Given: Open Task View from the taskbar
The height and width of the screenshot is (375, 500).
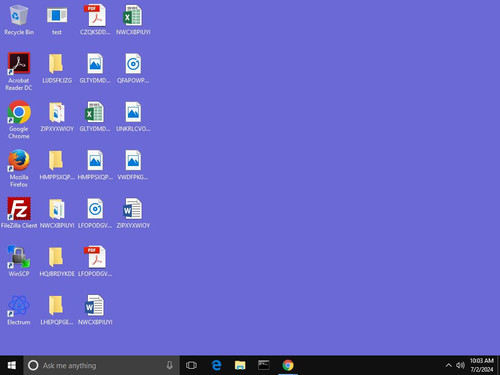Looking at the screenshot, I should click(191, 365).
